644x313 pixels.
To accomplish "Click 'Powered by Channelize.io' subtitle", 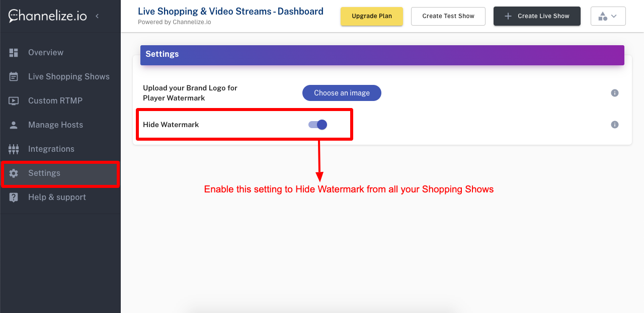I will pos(175,22).
